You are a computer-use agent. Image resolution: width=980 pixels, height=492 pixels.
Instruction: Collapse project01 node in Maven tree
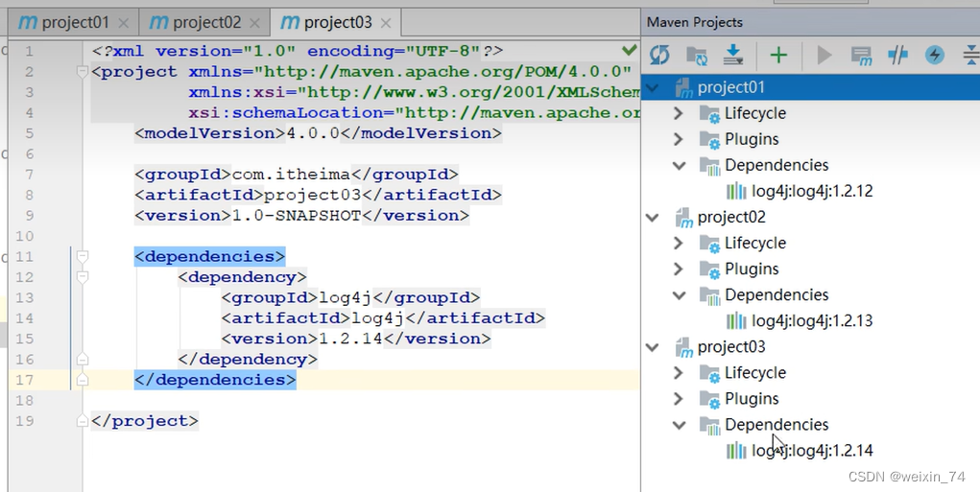point(652,88)
